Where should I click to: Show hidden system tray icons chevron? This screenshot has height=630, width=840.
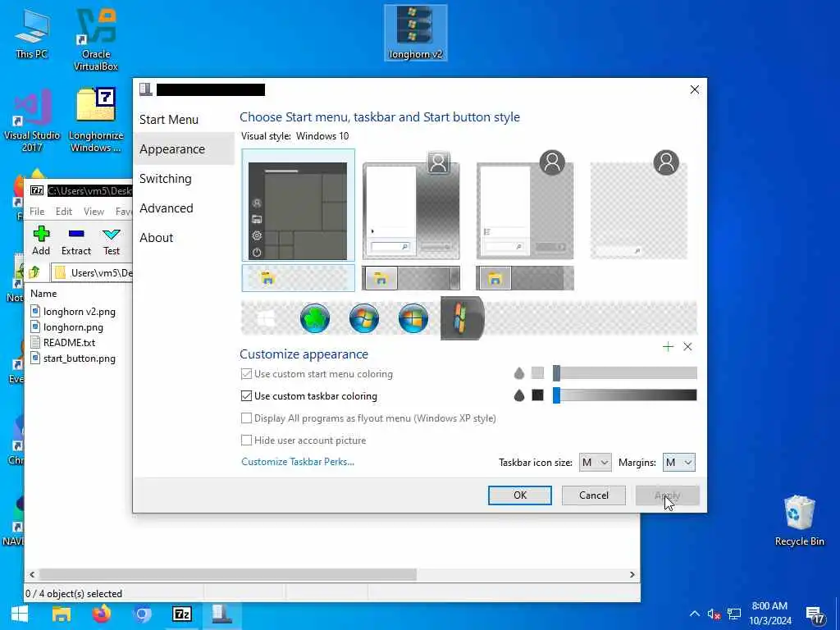coord(694,614)
